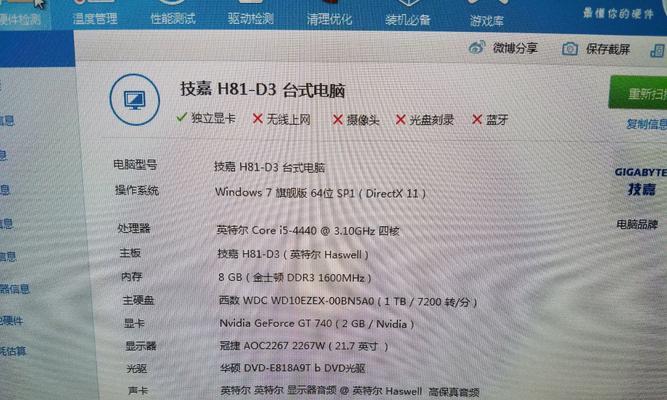Click the 主硬盘 row label

tap(138, 300)
